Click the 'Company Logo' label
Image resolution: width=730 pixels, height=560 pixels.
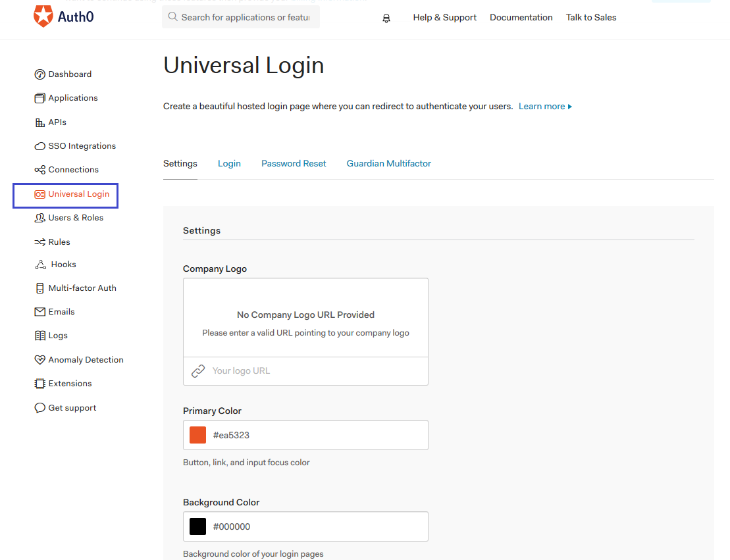[x=215, y=269]
